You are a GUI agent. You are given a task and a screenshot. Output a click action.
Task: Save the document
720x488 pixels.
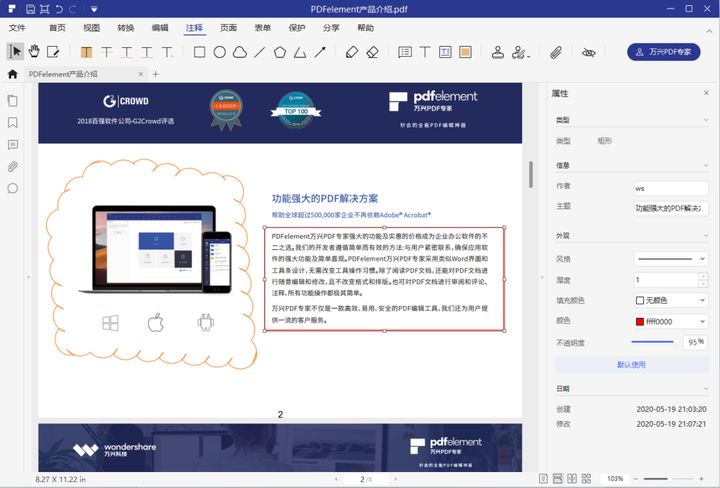coord(30,9)
